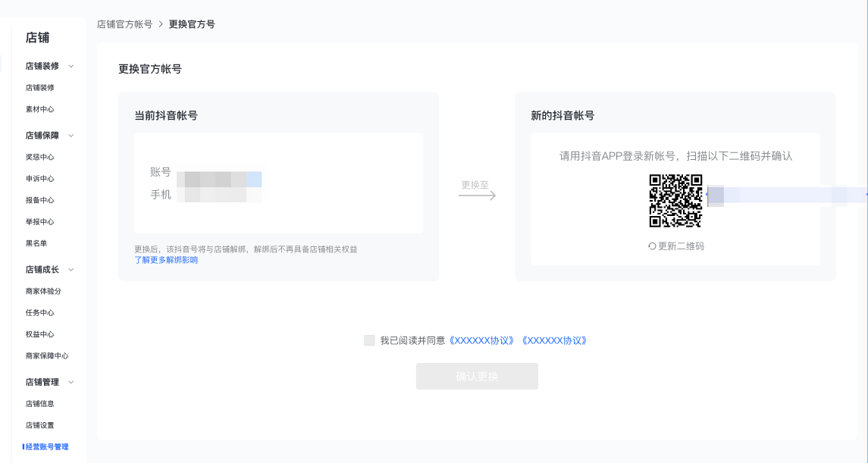Open the first XXXXXX协议 link
868x463 pixels.
coord(484,341)
